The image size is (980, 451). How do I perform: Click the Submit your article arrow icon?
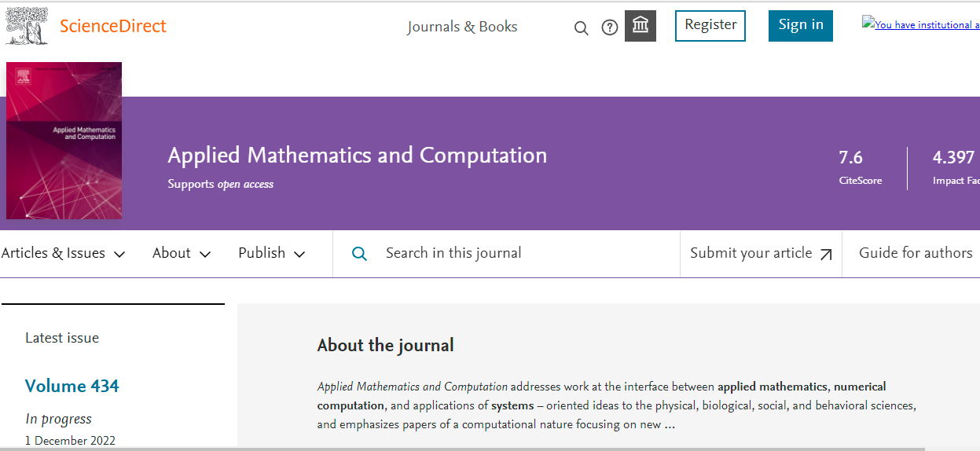tap(826, 254)
